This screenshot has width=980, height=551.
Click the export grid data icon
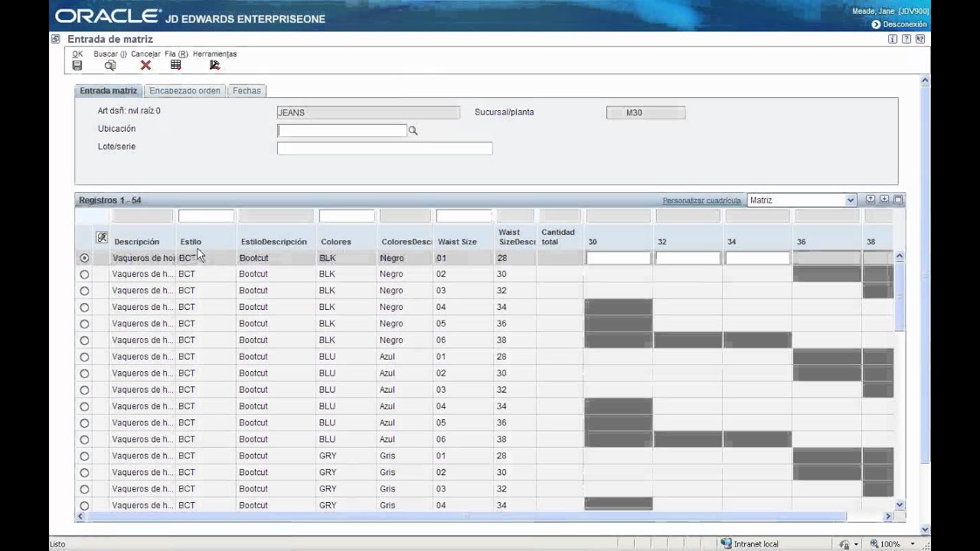point(871,200)
